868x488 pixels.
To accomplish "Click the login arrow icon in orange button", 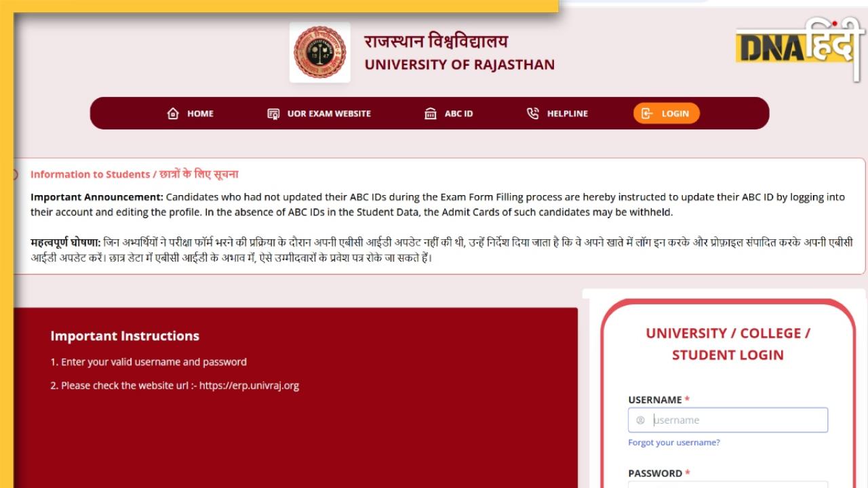I will coord(647,113).
